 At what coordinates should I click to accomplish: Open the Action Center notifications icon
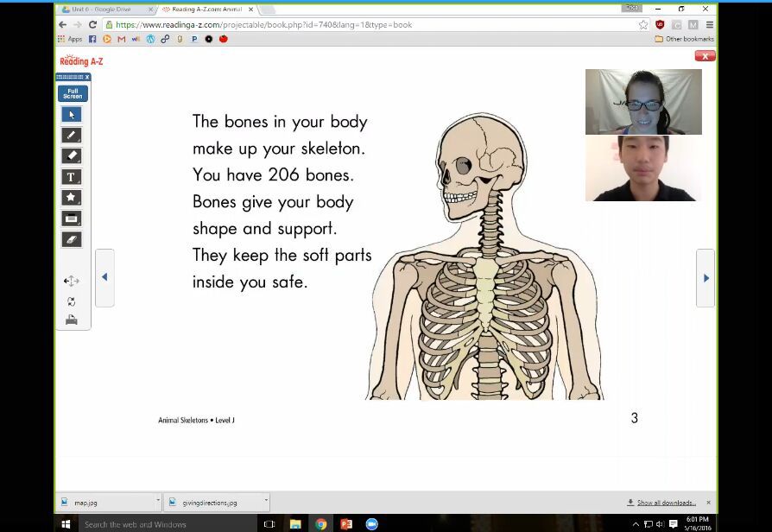[673, 524]
